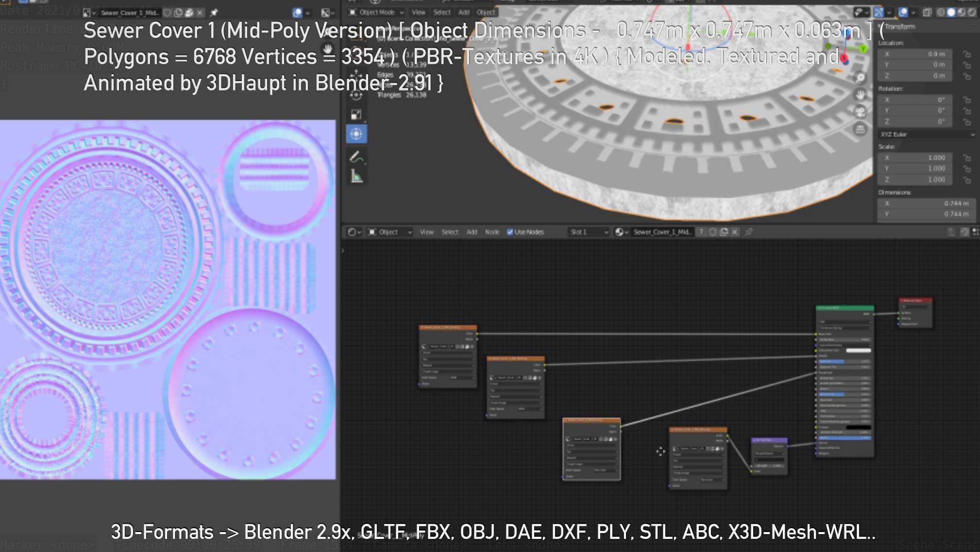Image resolution: width=980 pixels, height=552 pixels.
Task: Select the Measure ruler tool
Action: (x=356, y=176)
